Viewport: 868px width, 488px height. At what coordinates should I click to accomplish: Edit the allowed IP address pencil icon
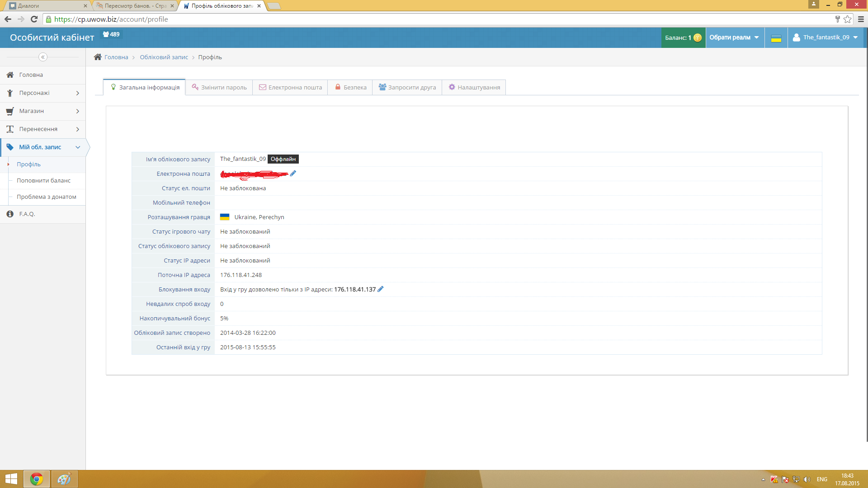pos(380,289)
